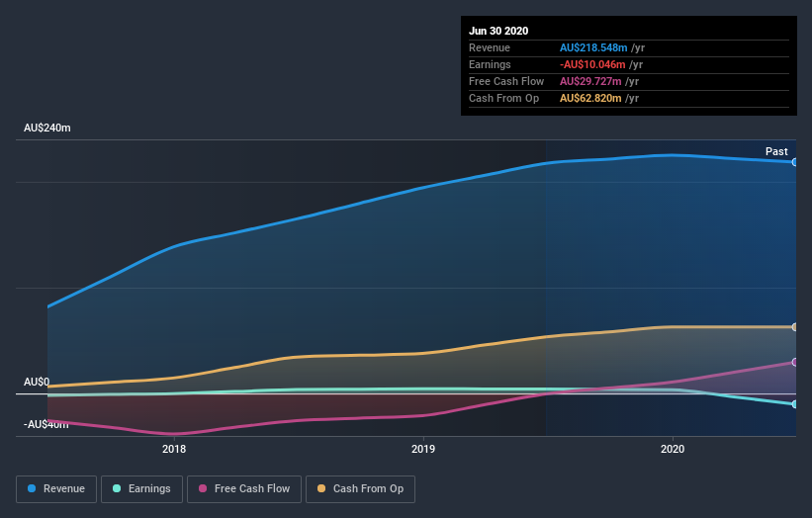The height and width of the screenshot is (518, 812).
Task: Click the Cash From Op endpoint marker
Action: point(794,327)
